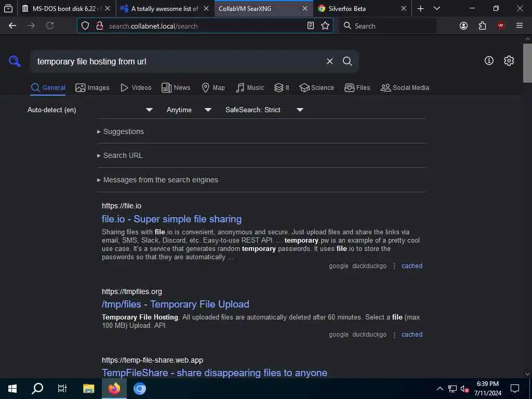
Task: Click the page vertical scrollbar thumb
Action: (x=527, y=63)
